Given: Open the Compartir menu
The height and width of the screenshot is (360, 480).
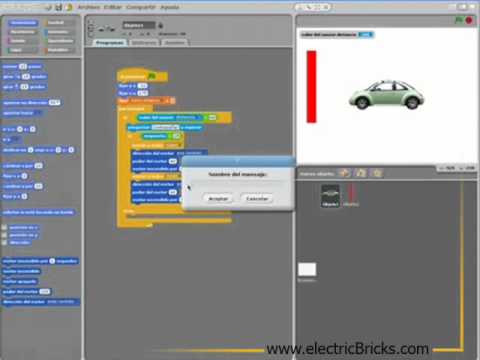Looking at the screenshot, I should click(141, 7).
